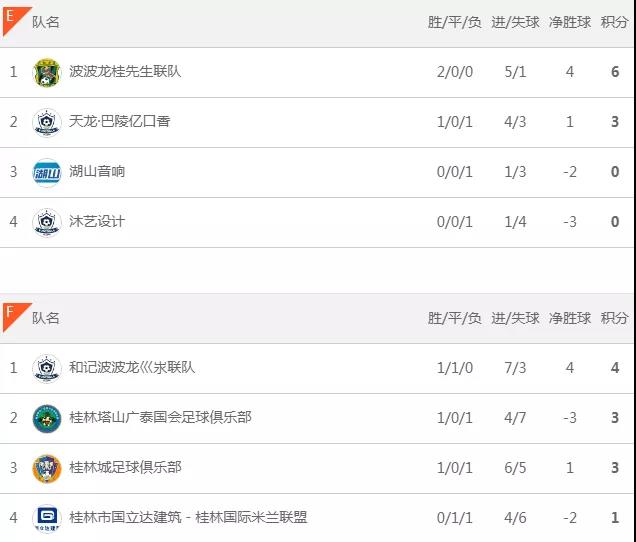Click the 沐艺设计 team badge icon

tap(47, 222)
